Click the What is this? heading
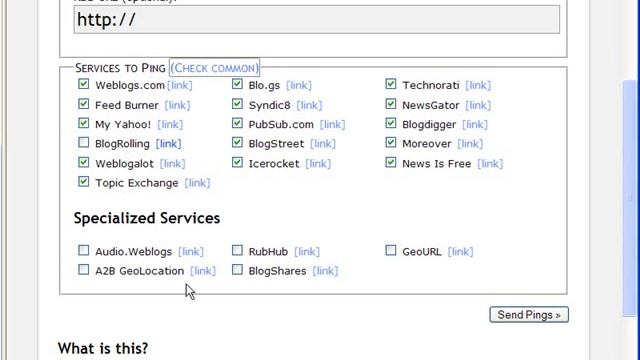Viewport: 640px width, 360px height. coord(103,349)
